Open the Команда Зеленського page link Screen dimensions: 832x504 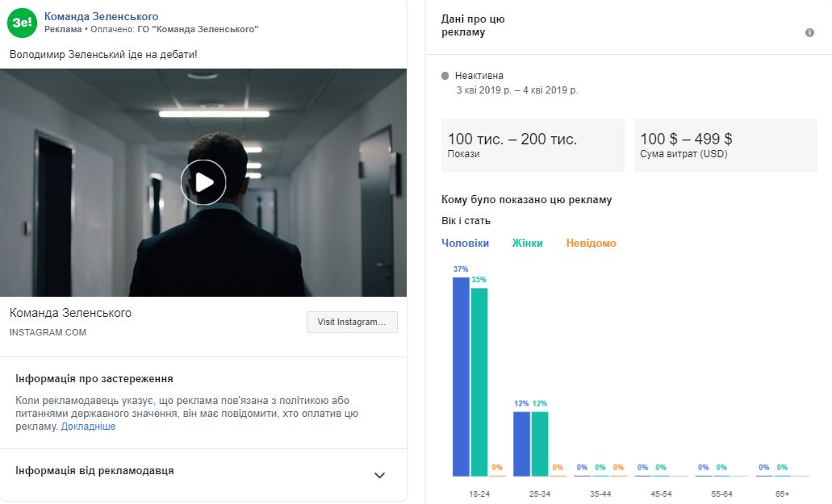(x=101, y=16)
